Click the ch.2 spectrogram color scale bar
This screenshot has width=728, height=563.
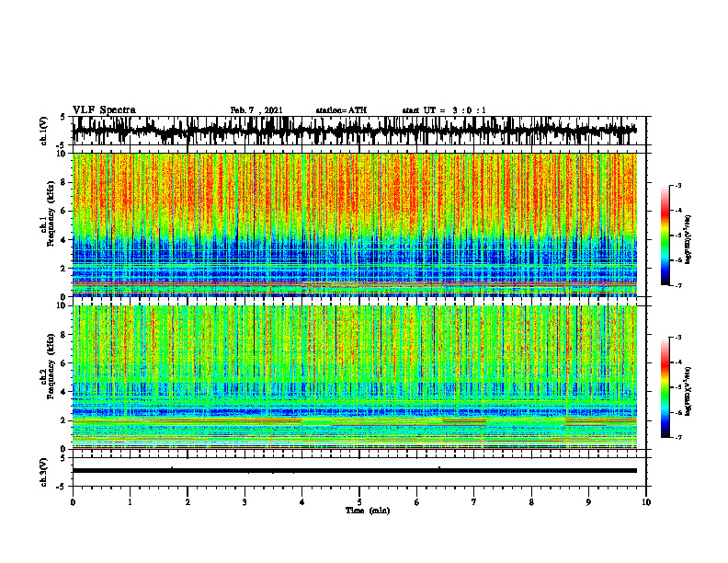click(665, 387)
